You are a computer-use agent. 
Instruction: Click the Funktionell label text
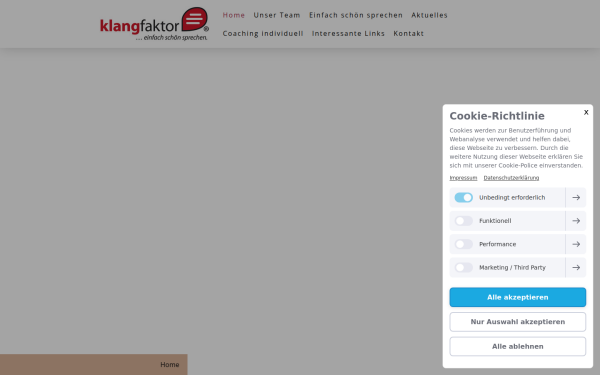(495, 221)
